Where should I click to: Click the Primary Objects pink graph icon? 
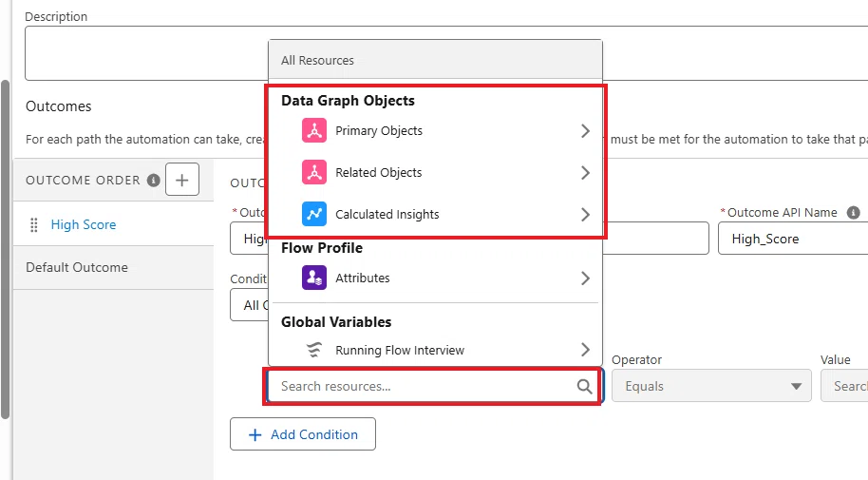(x=314, y=131)
